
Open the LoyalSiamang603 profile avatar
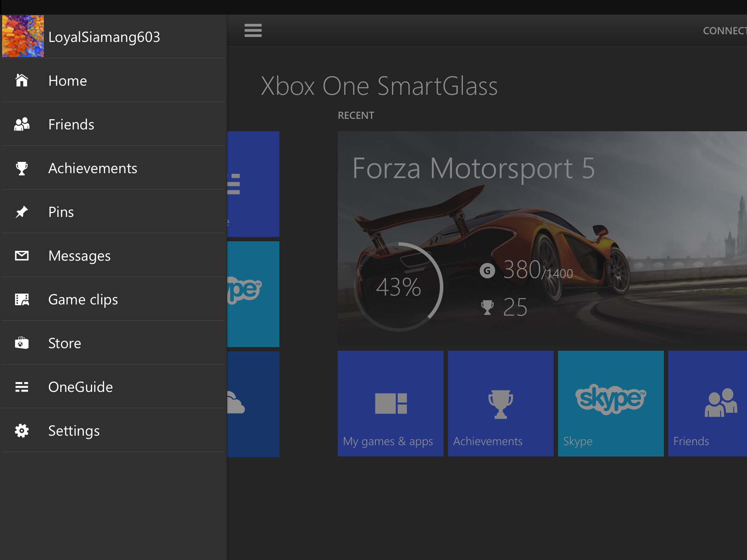coord(23,36)
